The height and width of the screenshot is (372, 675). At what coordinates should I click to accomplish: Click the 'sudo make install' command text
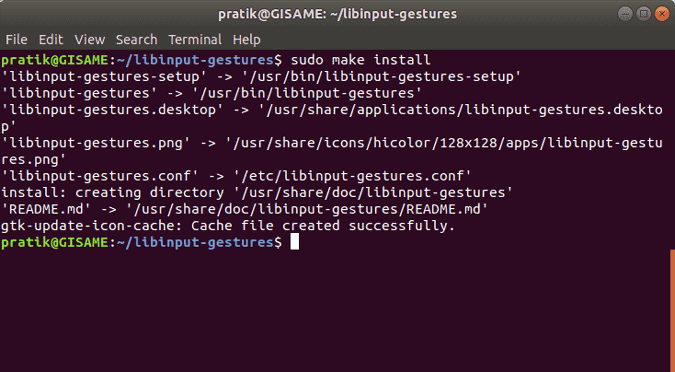(360, 59)
